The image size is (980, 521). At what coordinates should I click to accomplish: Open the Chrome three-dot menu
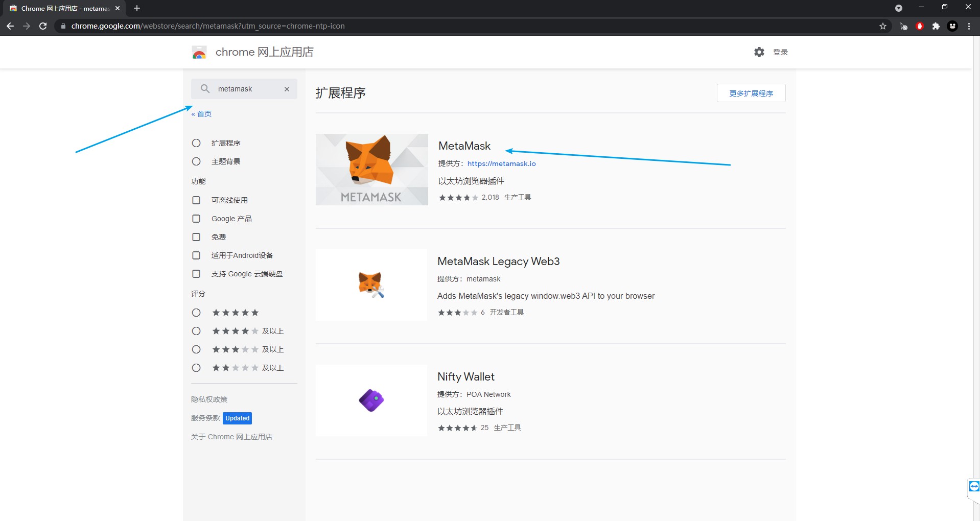(x=969, y=26)
